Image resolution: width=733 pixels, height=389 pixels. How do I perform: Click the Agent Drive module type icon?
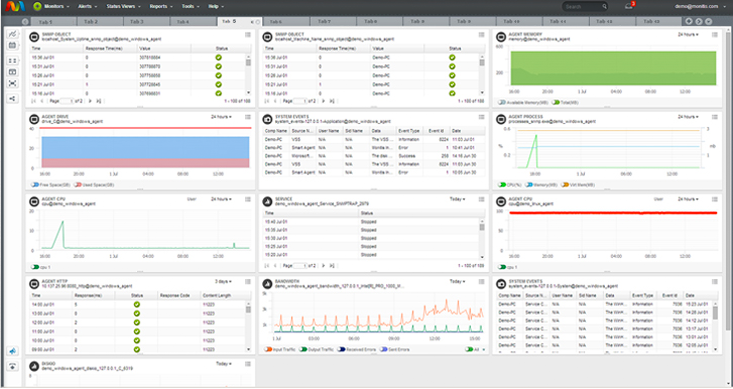(34, 119)
